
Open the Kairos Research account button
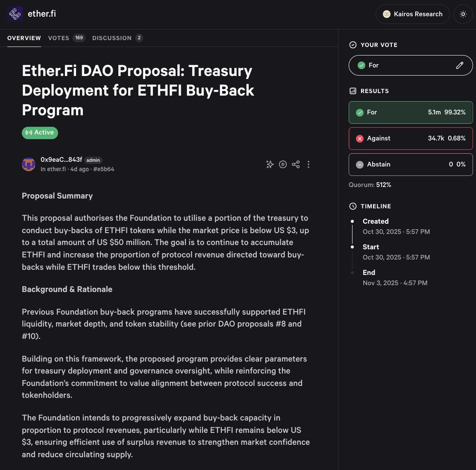[413, 14]
